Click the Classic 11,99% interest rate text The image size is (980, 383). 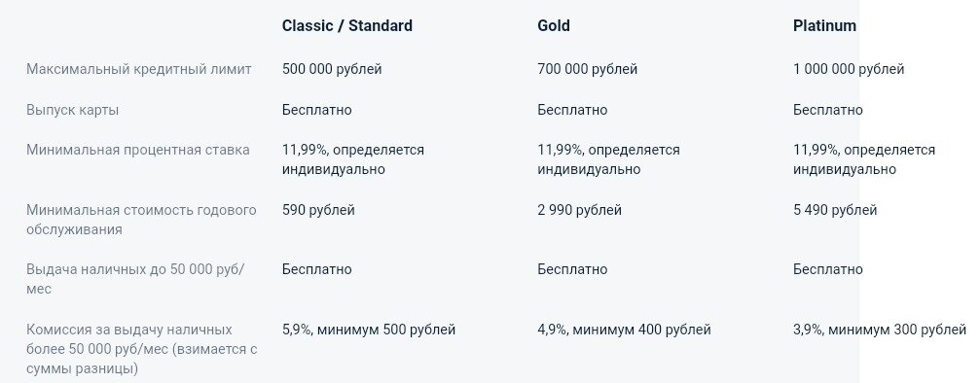[x=353, y=159]
